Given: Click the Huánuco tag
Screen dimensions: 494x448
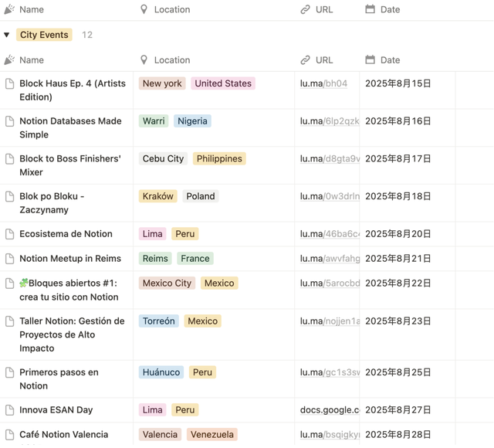Looking at the screenshot, I should pos(161,372).
